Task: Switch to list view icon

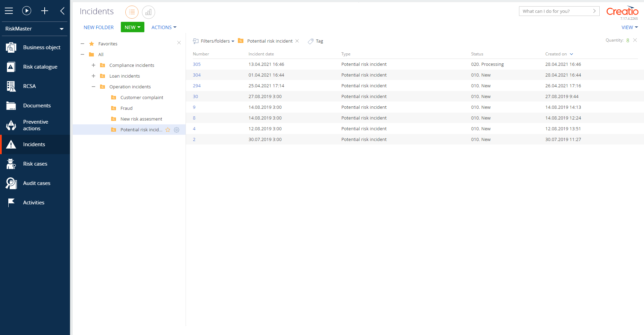Action: 132,12
